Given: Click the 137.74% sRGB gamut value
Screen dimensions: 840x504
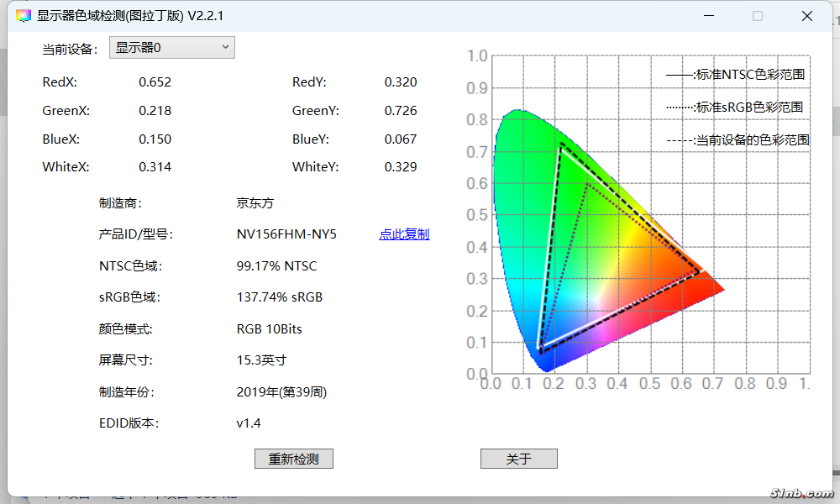Looking at the screenshot, I should pyautogui.click(x=279, y=297).
